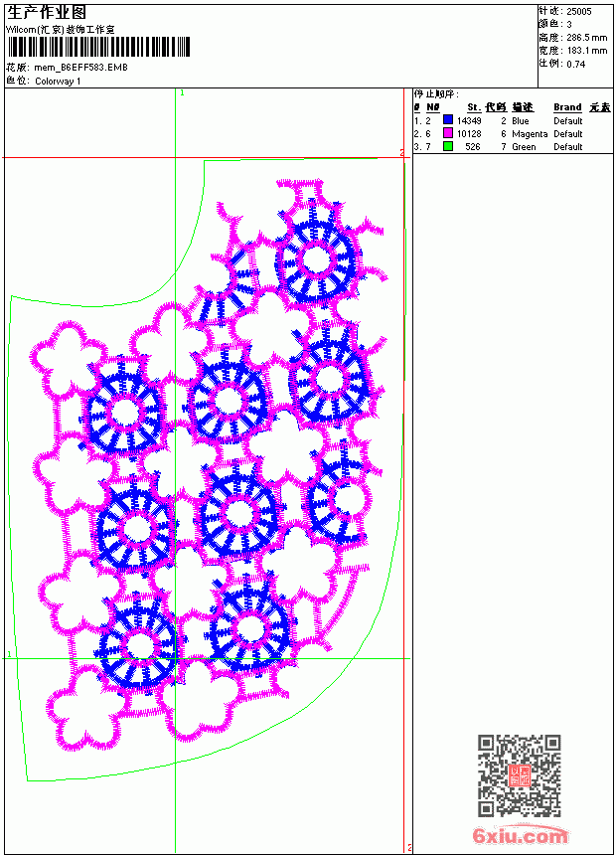Click the 'St.' column header
The width and height of the screenshot is (616, 855).
tap(474, 107)
